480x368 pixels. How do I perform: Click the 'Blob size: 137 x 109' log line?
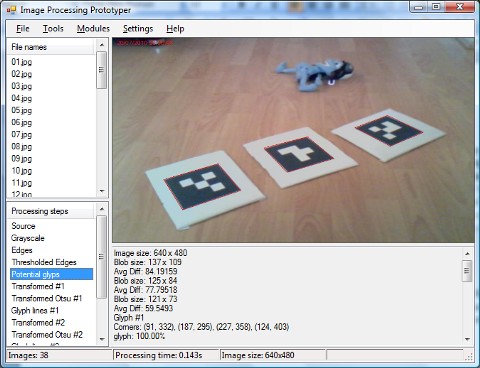[x=148, y=262]
